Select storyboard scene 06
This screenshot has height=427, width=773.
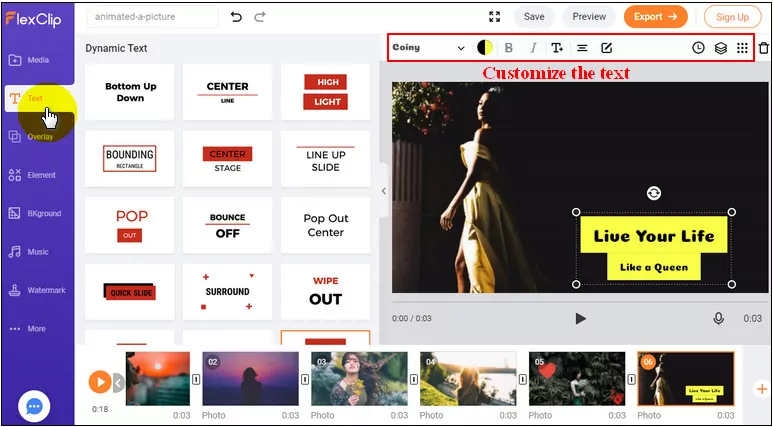click(686, 379)
